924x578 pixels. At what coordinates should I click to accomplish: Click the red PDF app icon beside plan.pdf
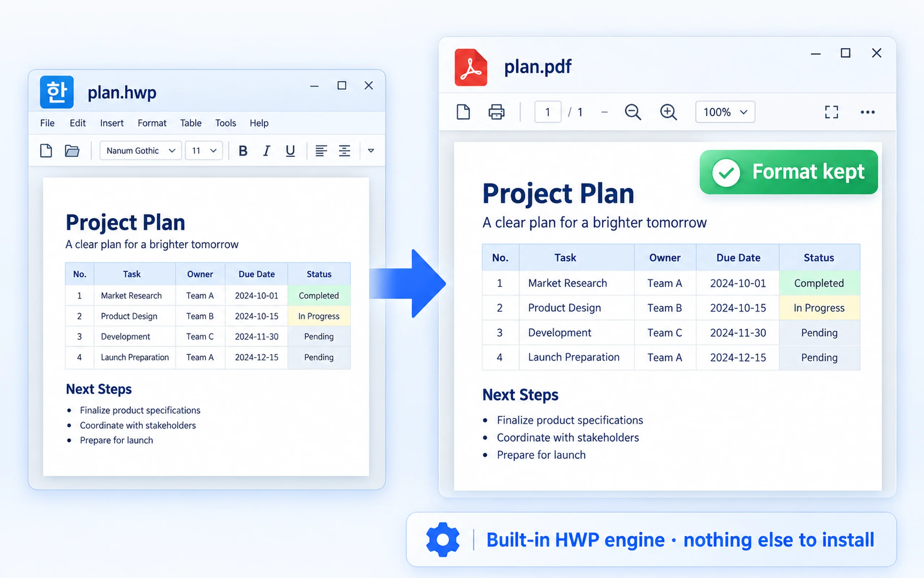471,67
